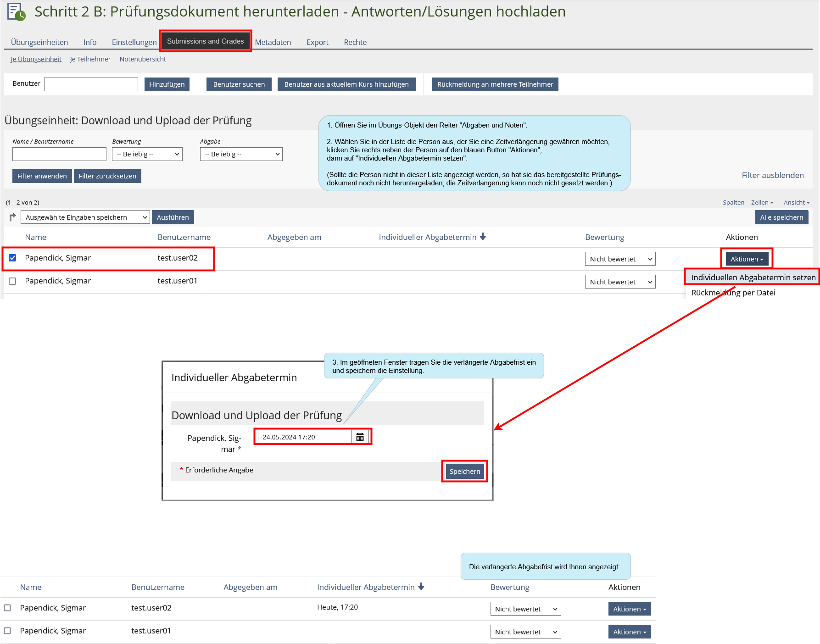The height and width of the screenshot is (644, 820).
Task: Expand the Zeilen rows menu
Action: 762,202
